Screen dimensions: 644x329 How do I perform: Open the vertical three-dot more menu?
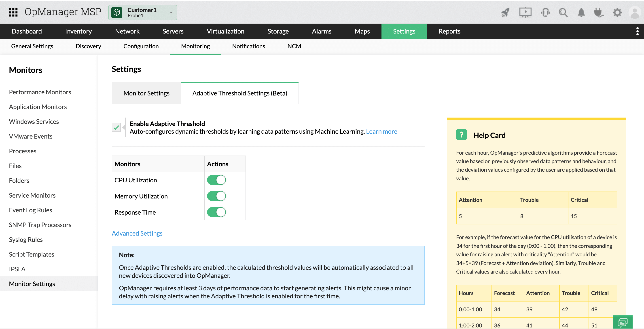[637, 31]
